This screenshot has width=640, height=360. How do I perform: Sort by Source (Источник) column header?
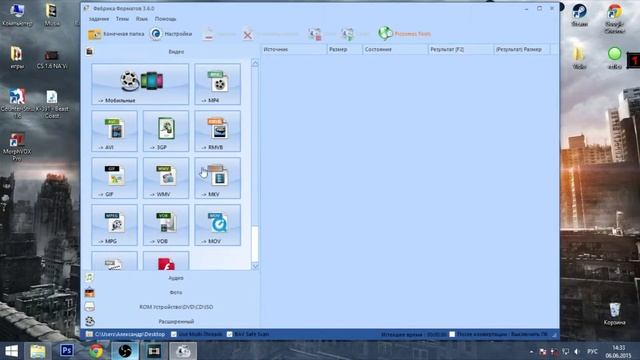(294, 49)
